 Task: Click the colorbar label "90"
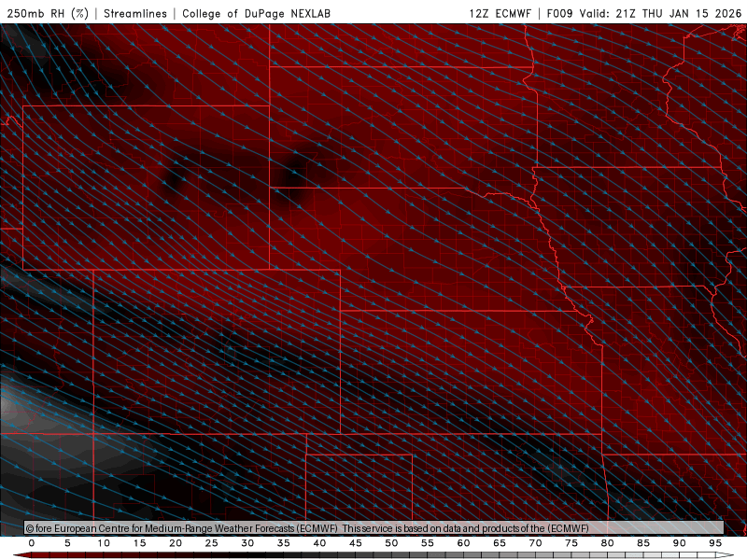(x=680, y=543)
